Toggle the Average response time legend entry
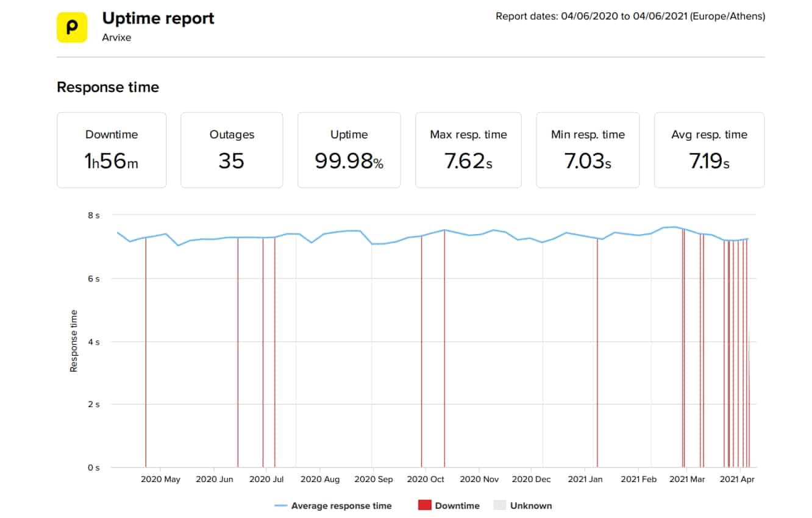The height and width of the screenshot is (518, 812). coord(333,506)
